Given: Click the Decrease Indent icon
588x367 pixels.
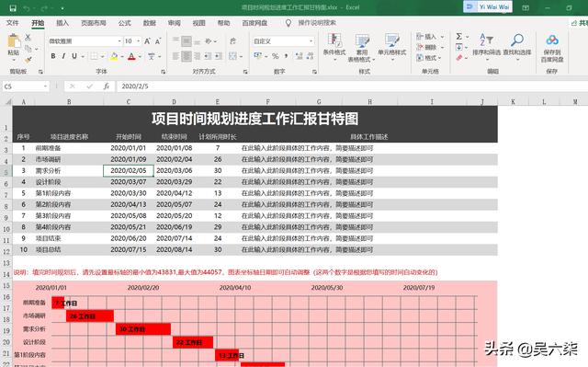Looking at the screenshot, I should [209, 56].
